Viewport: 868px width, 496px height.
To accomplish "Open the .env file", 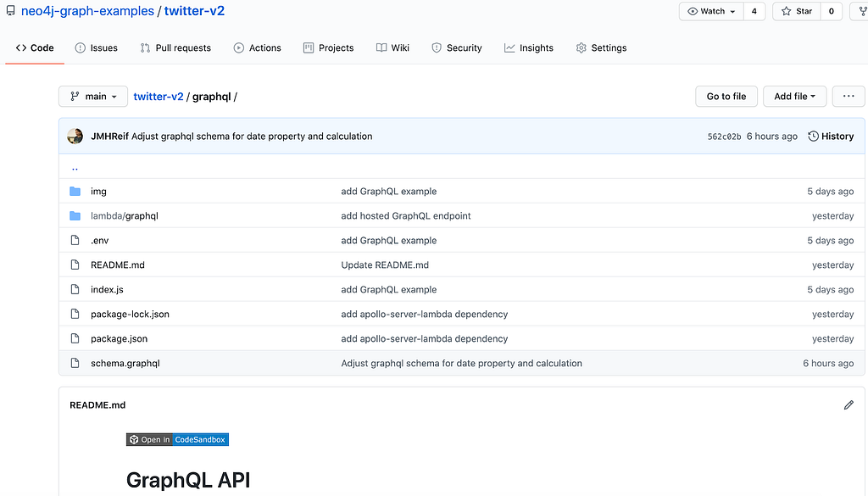I will [x=100, y=240].
